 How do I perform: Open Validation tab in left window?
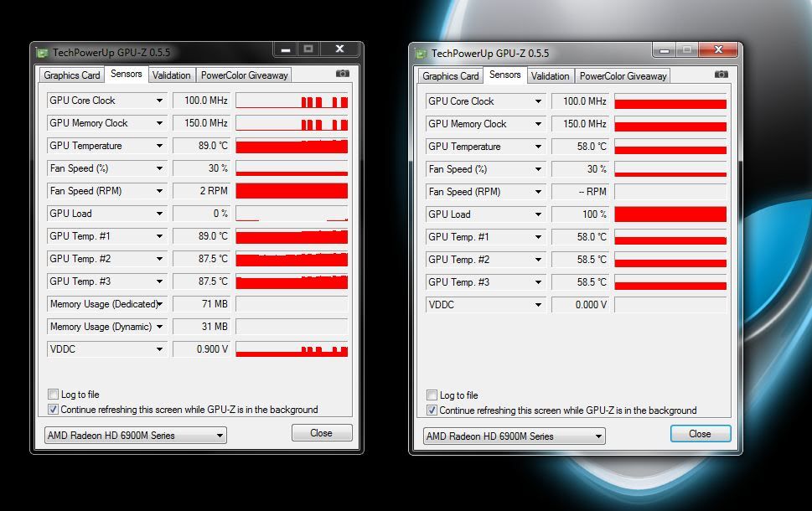(172, 75)
